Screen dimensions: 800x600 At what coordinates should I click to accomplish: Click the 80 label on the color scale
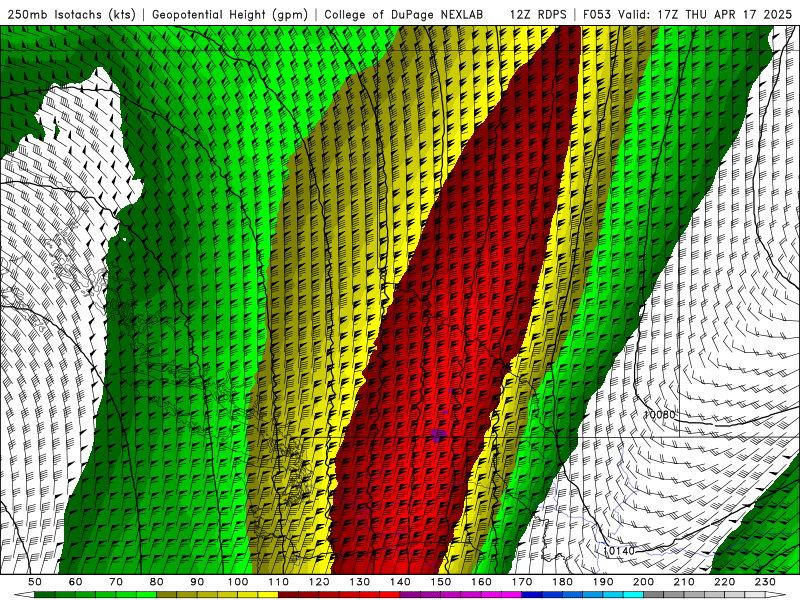157,582
